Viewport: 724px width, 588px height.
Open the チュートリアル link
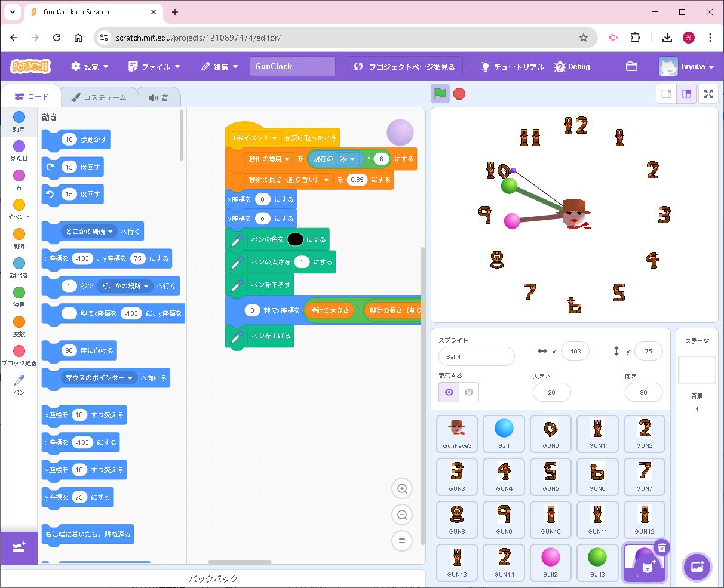pos(512,67)
